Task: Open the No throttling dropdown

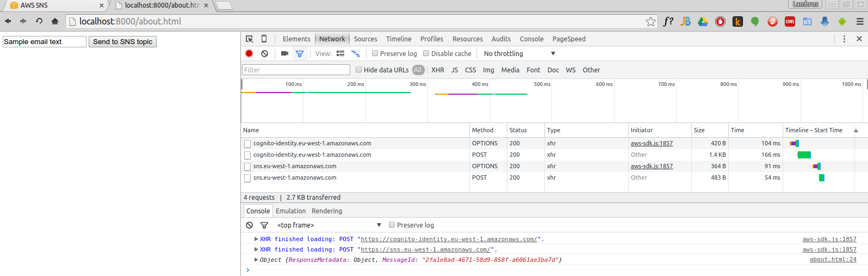Action: coord(519,53)
